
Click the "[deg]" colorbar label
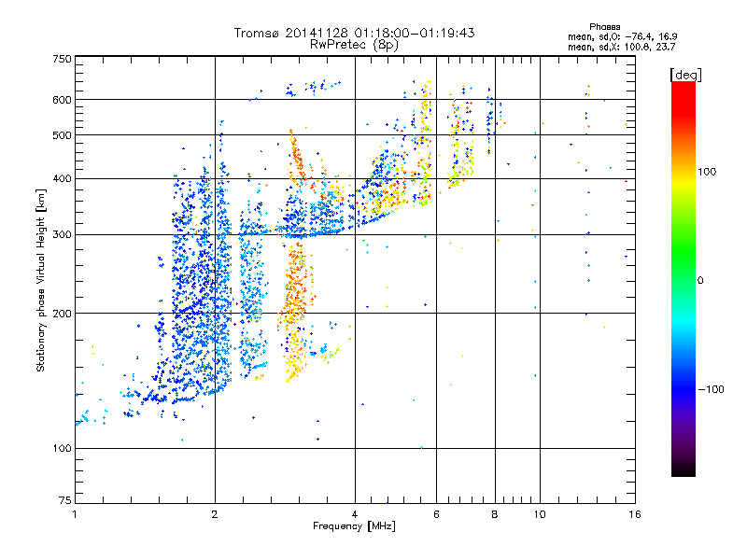point(685,75)
